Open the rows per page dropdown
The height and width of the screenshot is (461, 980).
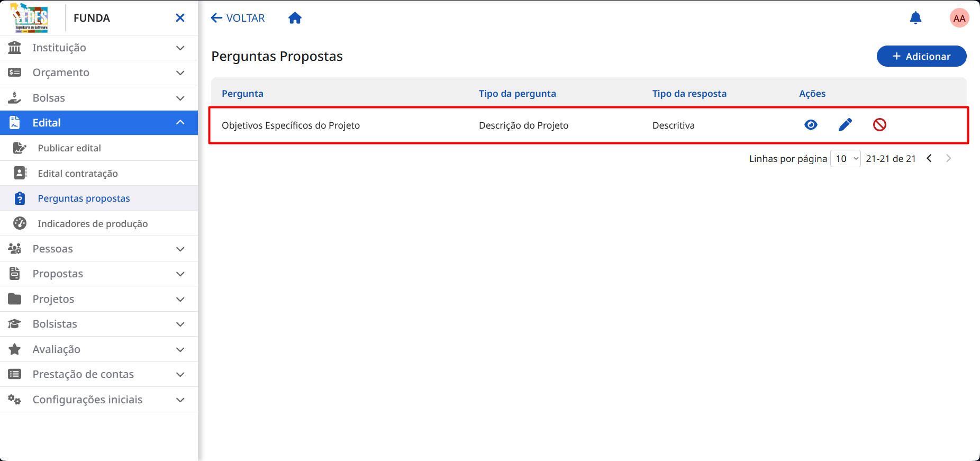846,158
